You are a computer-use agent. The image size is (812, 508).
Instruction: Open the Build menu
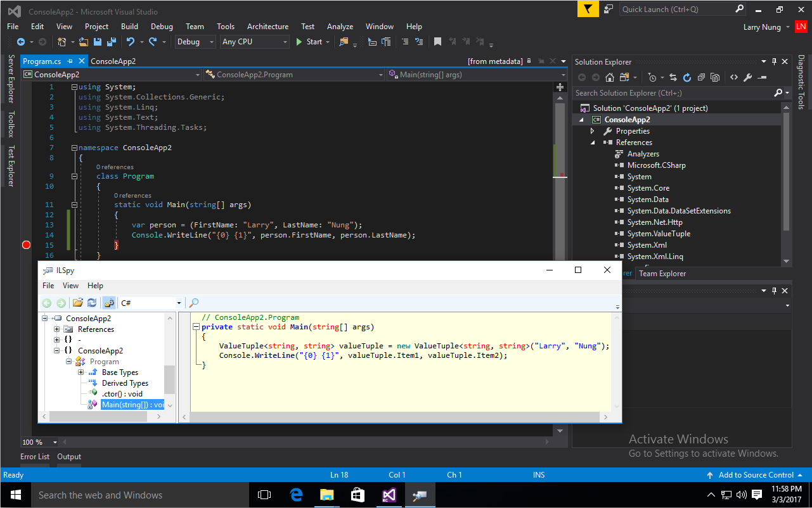click(x=129, y=27)
